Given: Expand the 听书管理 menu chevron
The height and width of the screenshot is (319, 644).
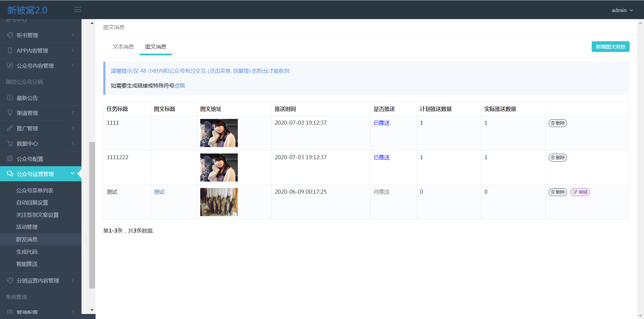Looking at the screenshot, I should pos(73,35).
